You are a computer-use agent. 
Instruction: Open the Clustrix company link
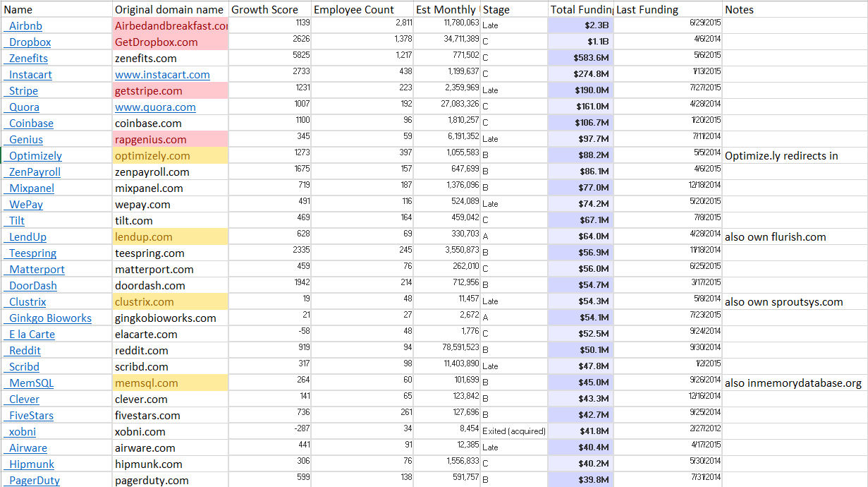tap(27, 302)
